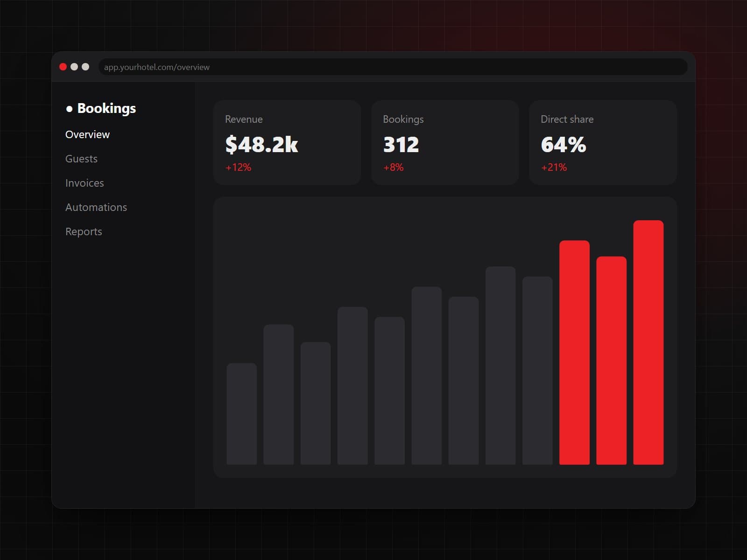Screen dimensions: 747x560
Task: Click the shortest red chart bar
Action: pos(612,360)
